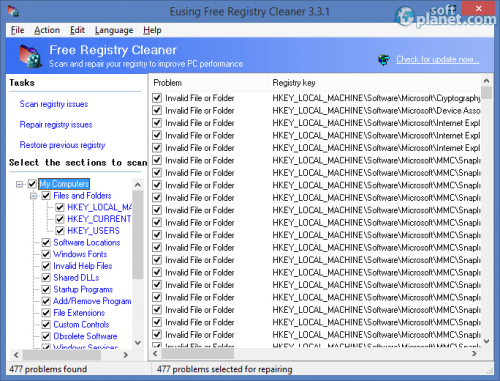Click the Problem column header
Viewport: 500px width, 381px height.
208,83
